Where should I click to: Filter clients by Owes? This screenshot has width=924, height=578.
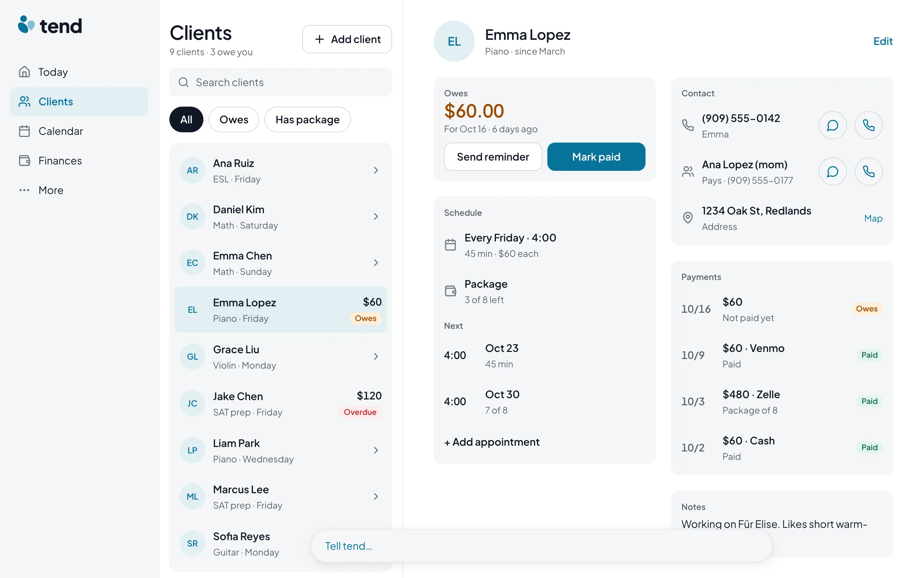click(x=234, y=120)
